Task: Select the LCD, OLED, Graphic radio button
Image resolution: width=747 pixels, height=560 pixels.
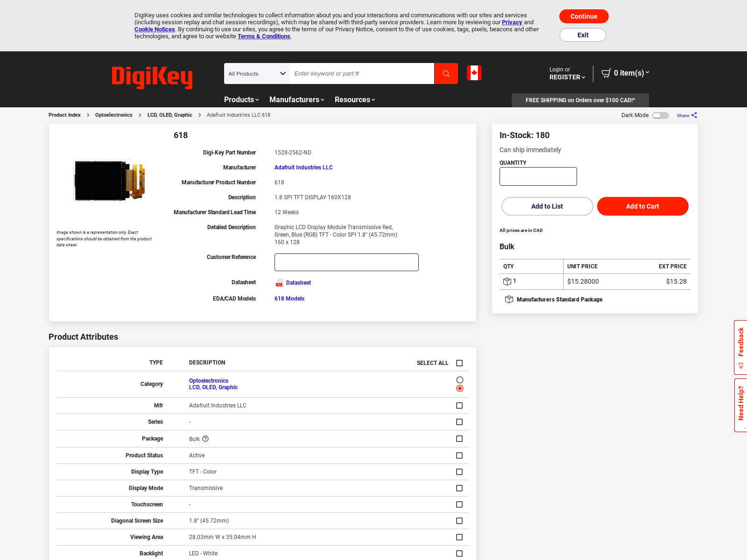Action: [460, 388]
